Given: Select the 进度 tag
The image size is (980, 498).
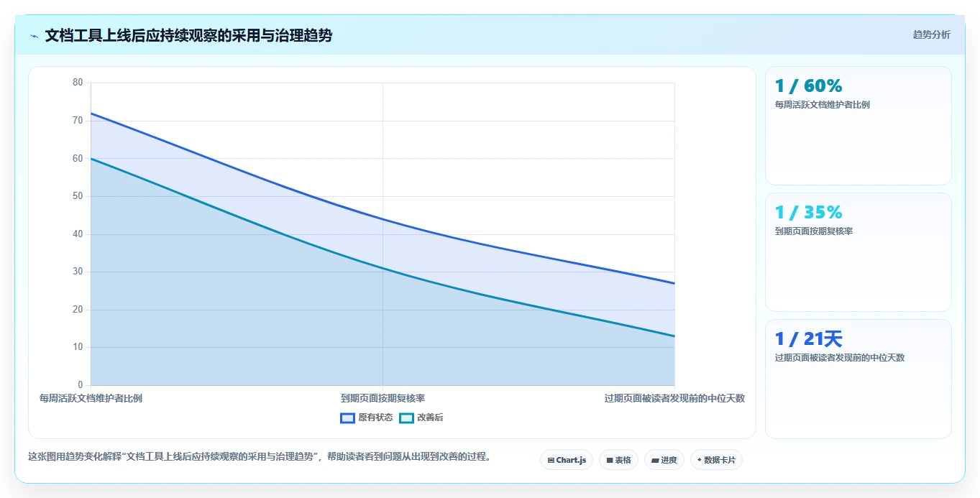Looking at the screenshot, I should click(x=664, y=460).
